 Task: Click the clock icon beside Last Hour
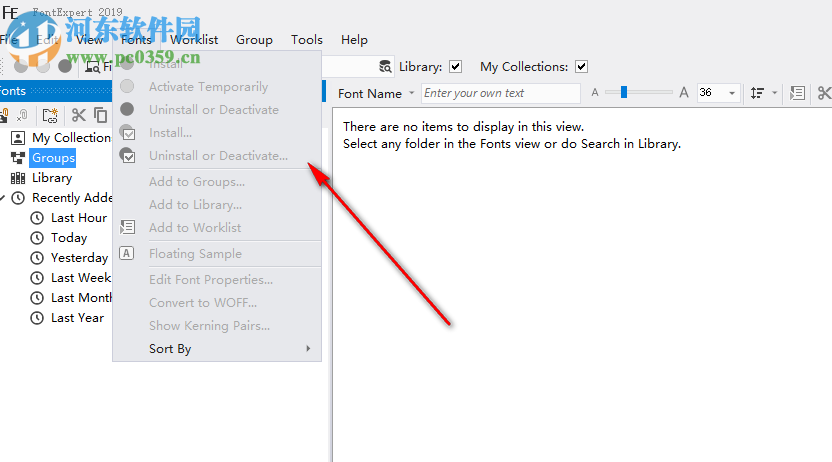pos(37,218)
